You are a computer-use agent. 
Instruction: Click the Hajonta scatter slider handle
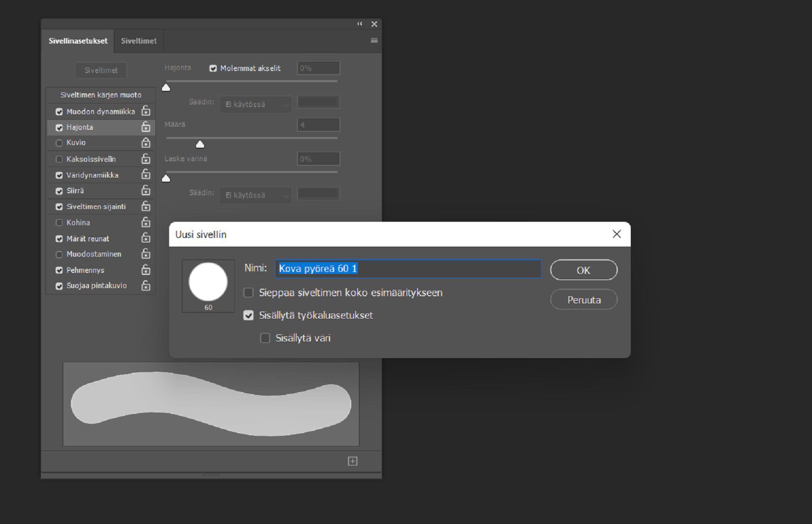tap(166, 87)
